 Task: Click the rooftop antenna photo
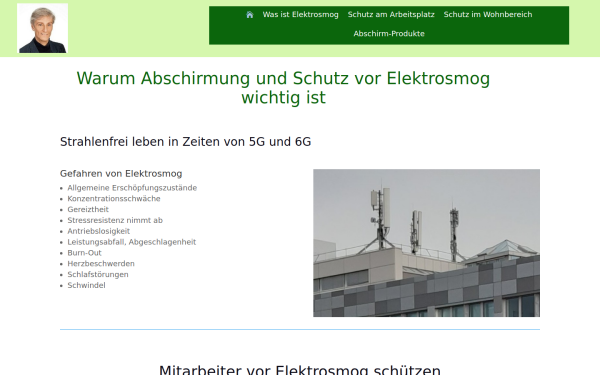click(426, 243)
